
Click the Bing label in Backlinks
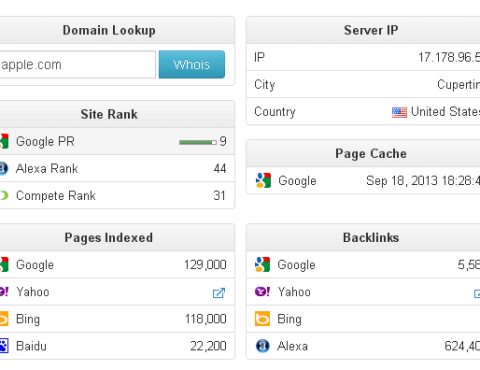coord(289,319)
